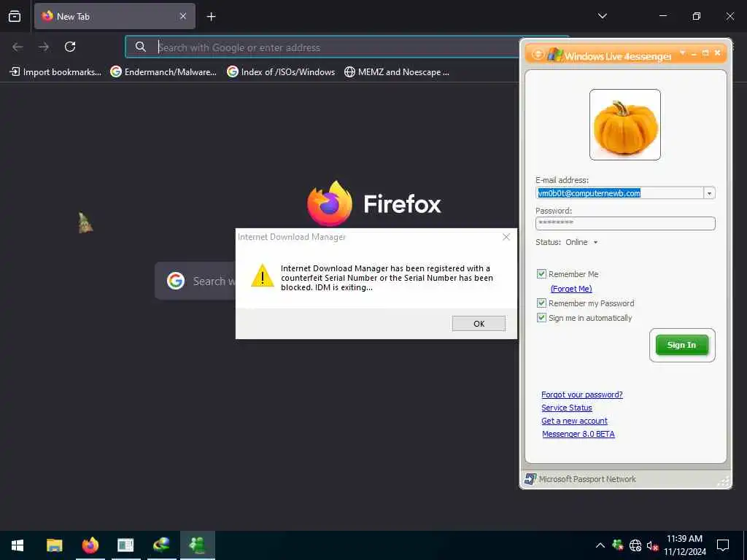This screenshot has width=747, height=560.
Task: Switch to Windows Live Messenger on the taskbar
Action: click(x=197, y=545)
